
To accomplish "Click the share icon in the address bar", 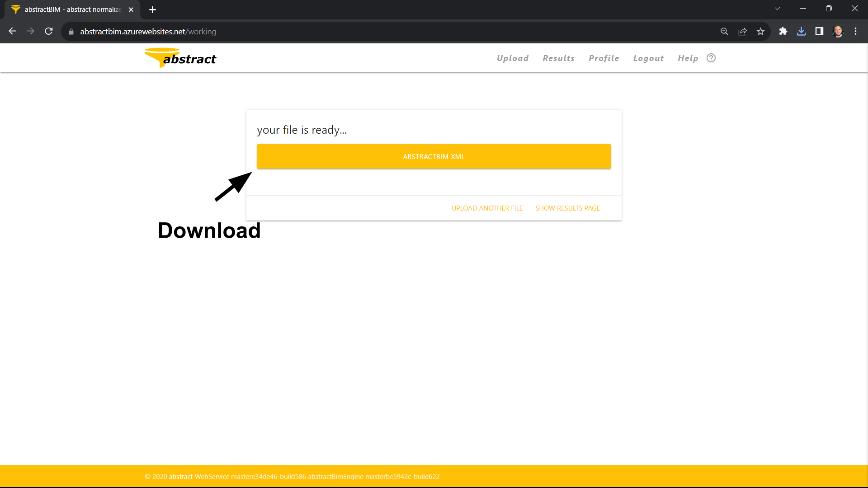I will 743,31.
